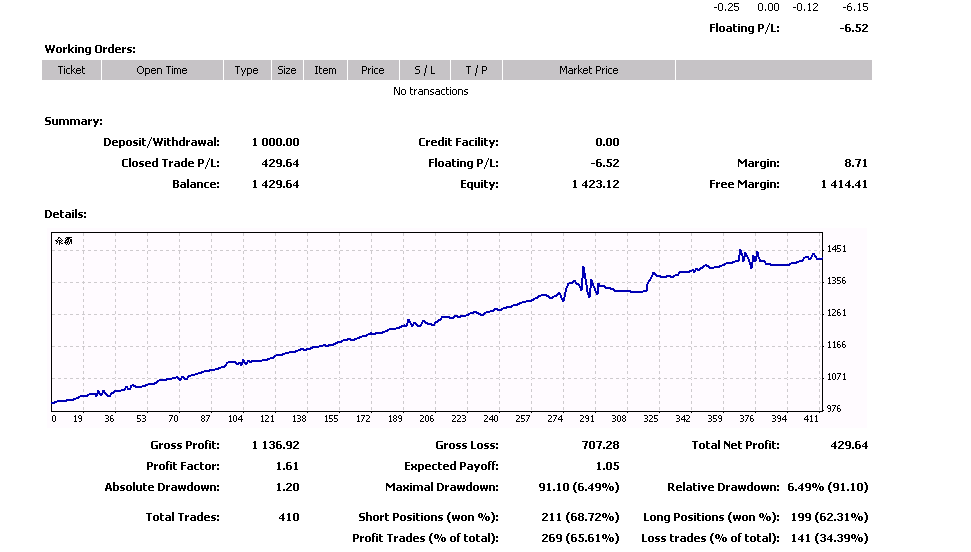This screenshot has height=552, width=971.
Task: Click the Price column header
Action: (x=373, y=70)
